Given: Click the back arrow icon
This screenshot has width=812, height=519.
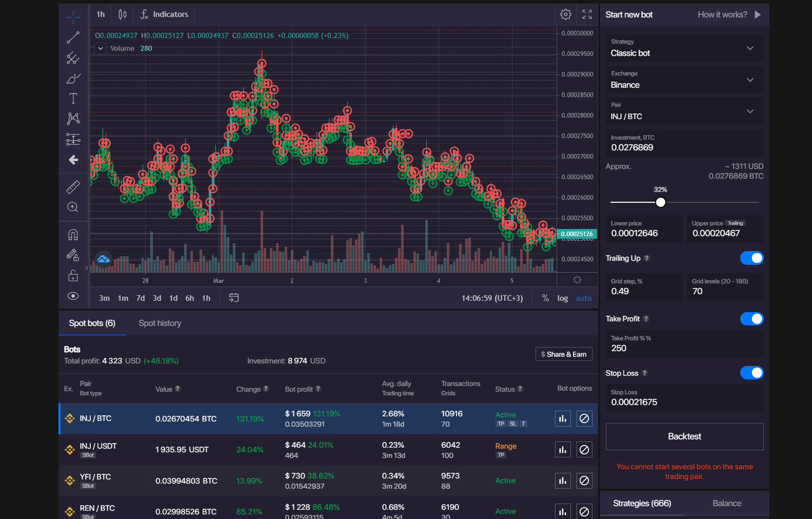Looking at the screenshot, I should tap(73, 160).
